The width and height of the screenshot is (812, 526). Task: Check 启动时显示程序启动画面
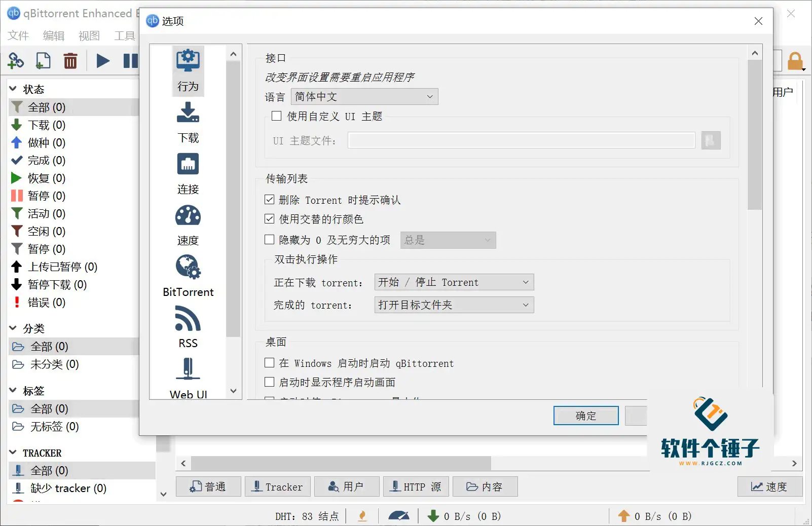pos(270,382)
